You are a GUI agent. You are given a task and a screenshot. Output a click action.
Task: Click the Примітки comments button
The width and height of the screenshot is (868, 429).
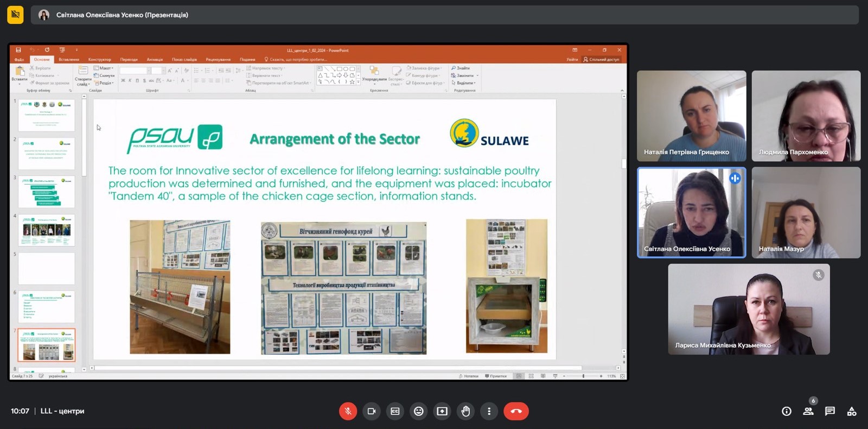click(496, 376)
